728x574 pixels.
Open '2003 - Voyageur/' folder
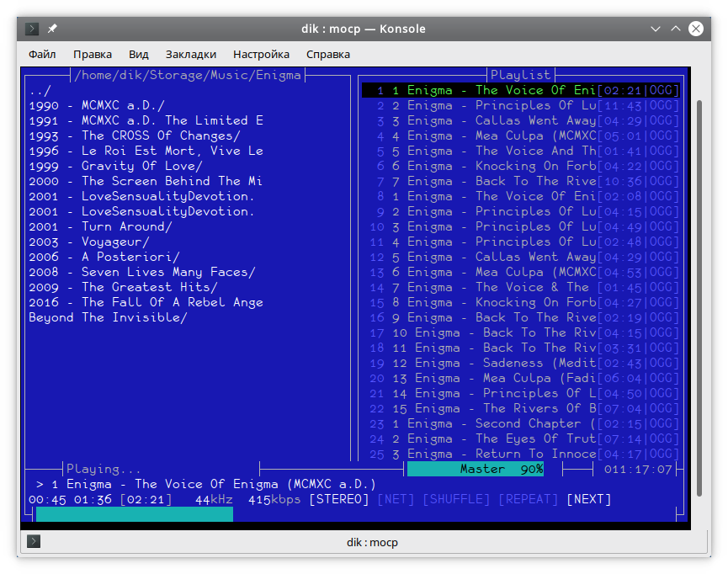pos(89,242)
